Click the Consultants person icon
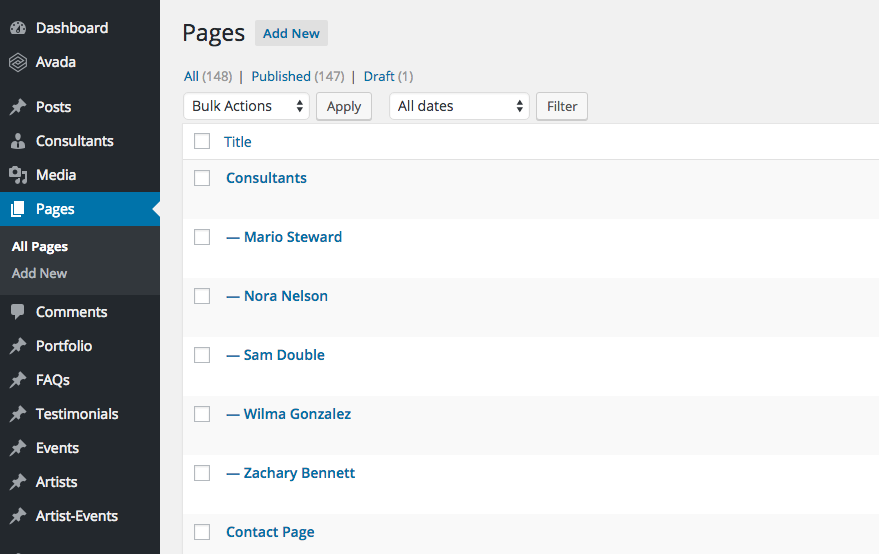 (18, 141)
